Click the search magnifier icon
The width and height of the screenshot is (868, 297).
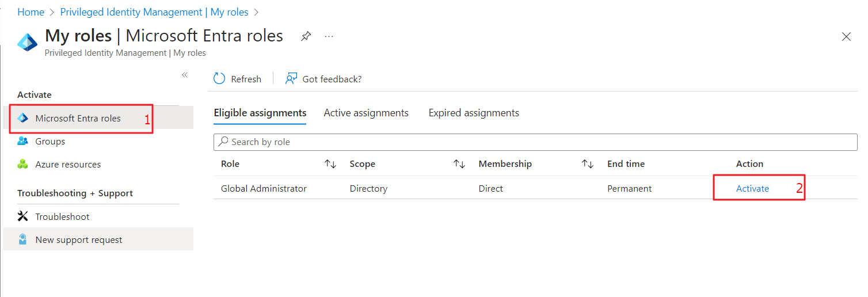(x=223, y=142)
